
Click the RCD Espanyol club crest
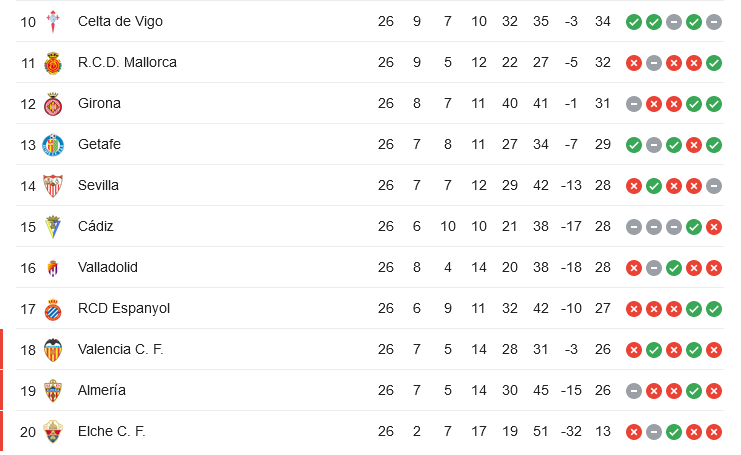(53, 309)
